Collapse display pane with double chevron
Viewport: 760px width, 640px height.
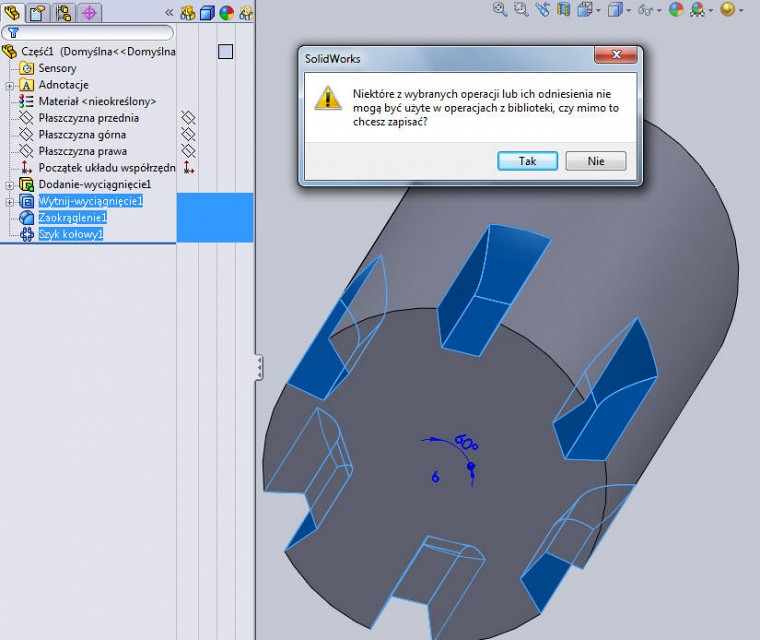(x=169, y=13)
